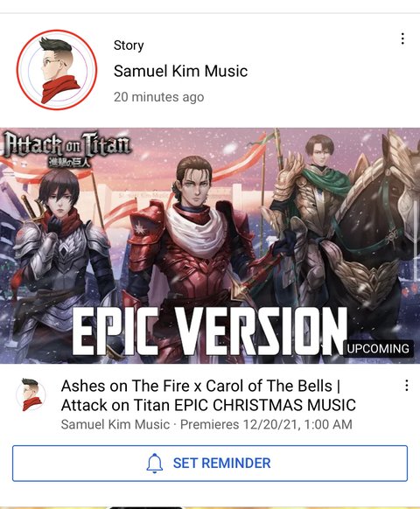Click the Samuel Kim Music channel name in the story header
Screen dimensions: 420x509
(x=180, y=71)
